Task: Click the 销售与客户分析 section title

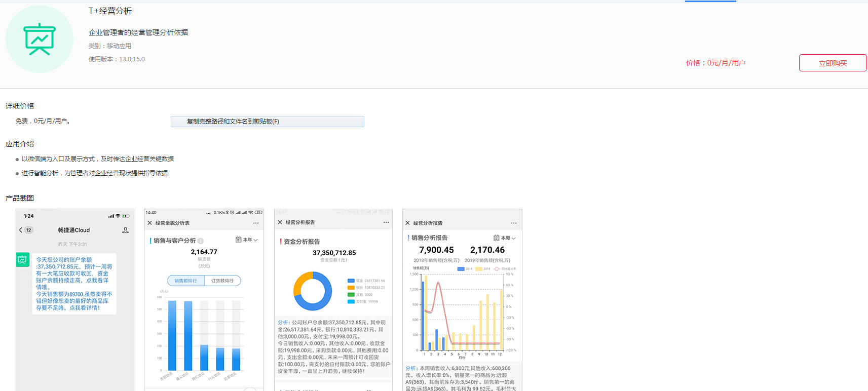Action: [175, 241]
